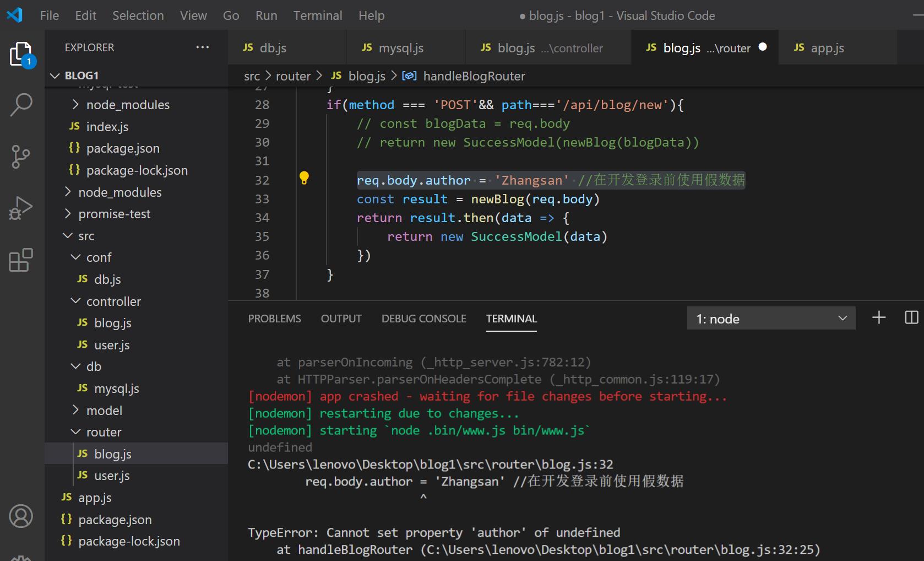Click the router breadcrumb segment
The height and width of the screenshot is (561, 924).
pos(293,76)
